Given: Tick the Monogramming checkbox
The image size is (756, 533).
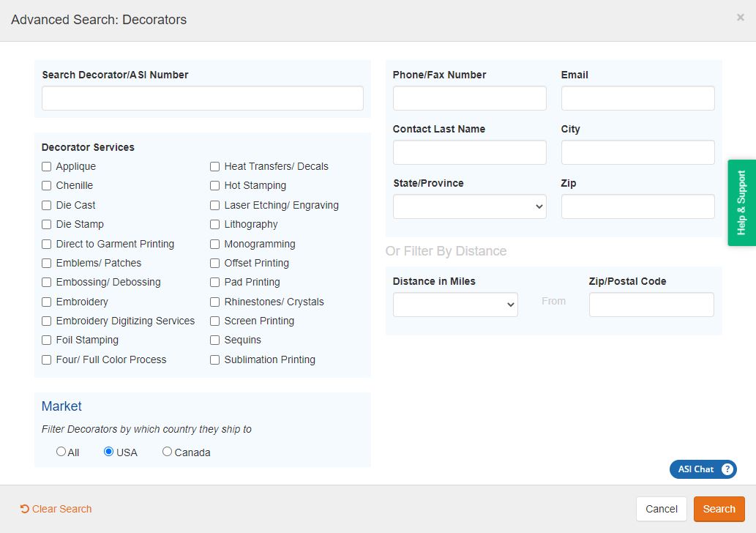Looking at the screenshot, I should [x=214, y=244].
